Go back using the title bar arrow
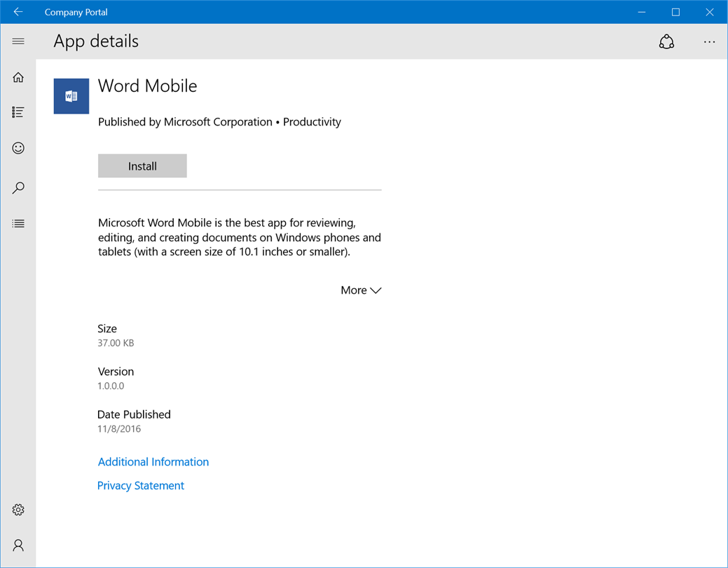This screenshot has width=728, height=568. (18, 12)
